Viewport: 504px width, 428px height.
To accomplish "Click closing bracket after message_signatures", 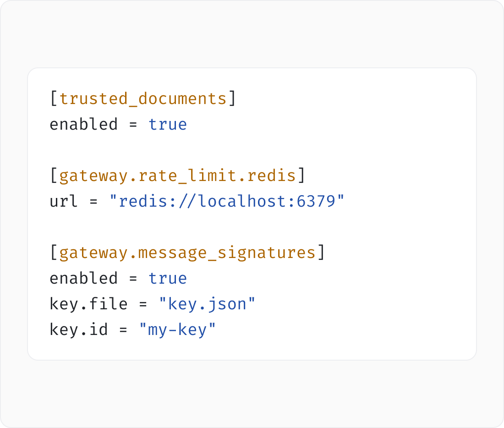I will (x=321, y=253).
